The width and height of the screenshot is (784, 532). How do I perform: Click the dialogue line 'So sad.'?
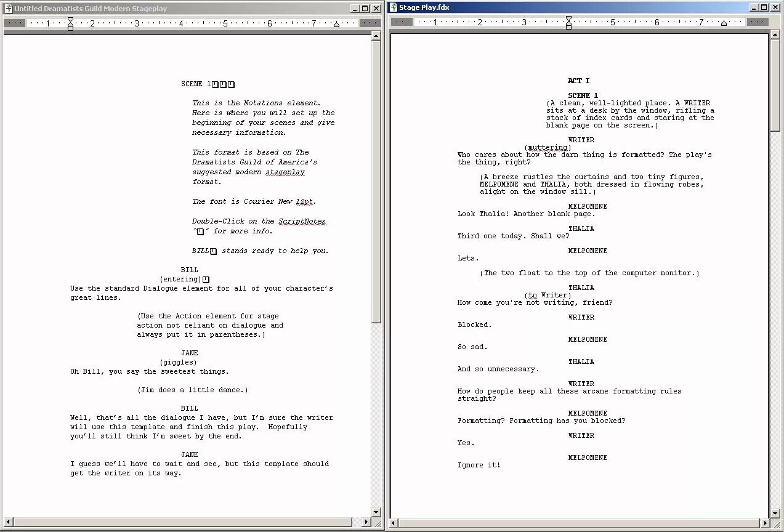click(472, 347)
